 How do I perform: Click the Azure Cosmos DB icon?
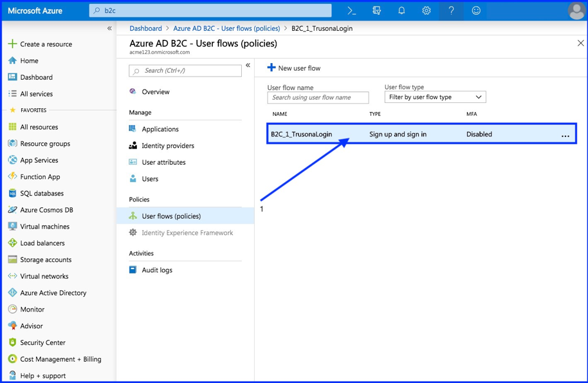pos(12,210)
